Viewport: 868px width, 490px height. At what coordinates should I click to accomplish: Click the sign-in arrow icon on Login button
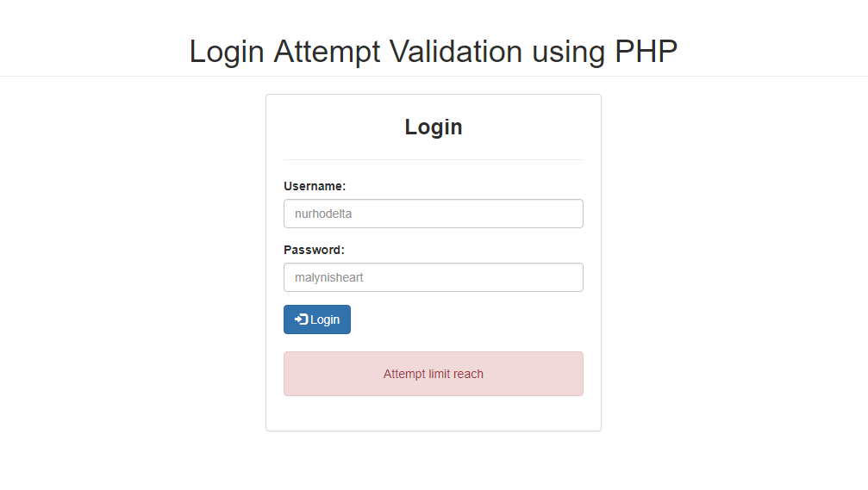pos(301,319)
